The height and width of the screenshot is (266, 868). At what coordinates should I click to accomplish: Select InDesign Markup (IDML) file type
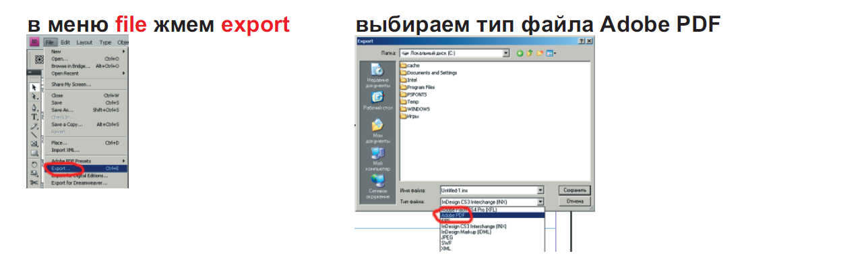[x=492, y=232]
